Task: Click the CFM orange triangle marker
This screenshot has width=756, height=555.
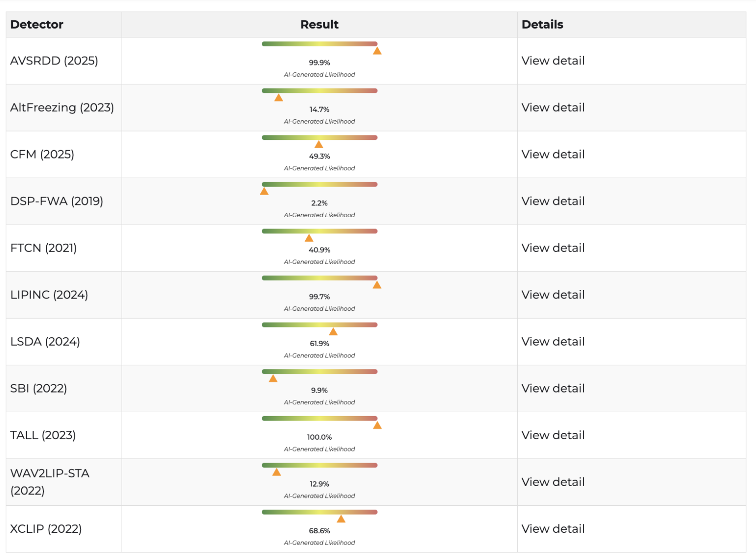Action: point(319,145)
